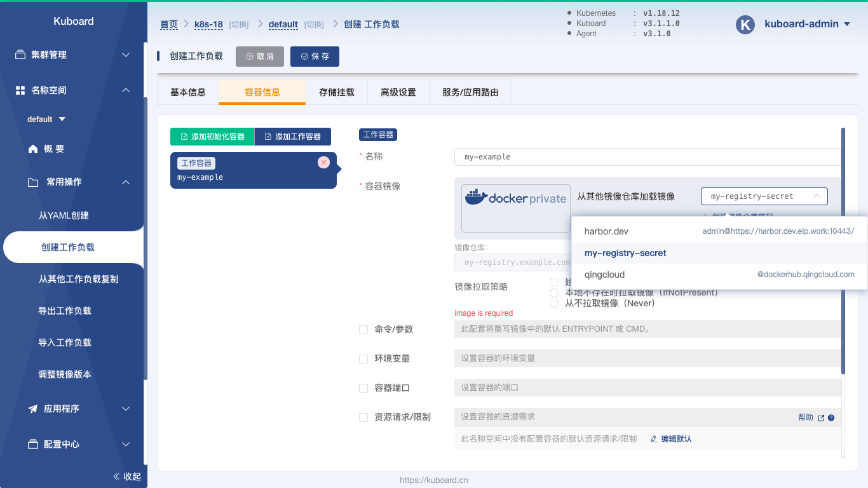Enable the 环境变量 checkbox
Image resolution: width=868 pixels, height=488 pixels.
click(x=363, y=358)
